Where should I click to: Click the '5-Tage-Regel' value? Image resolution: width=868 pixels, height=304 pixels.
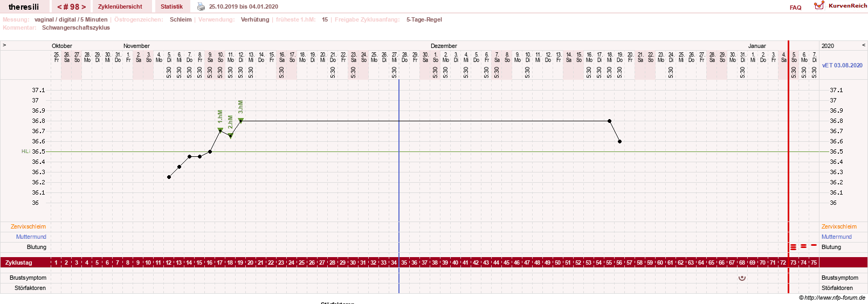(424, 19)
